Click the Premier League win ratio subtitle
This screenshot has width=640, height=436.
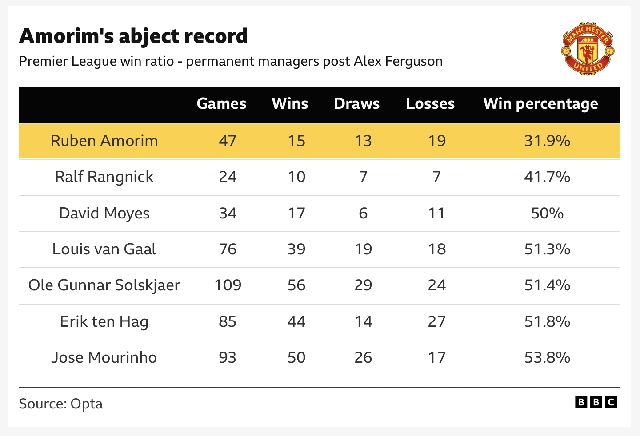230,62
